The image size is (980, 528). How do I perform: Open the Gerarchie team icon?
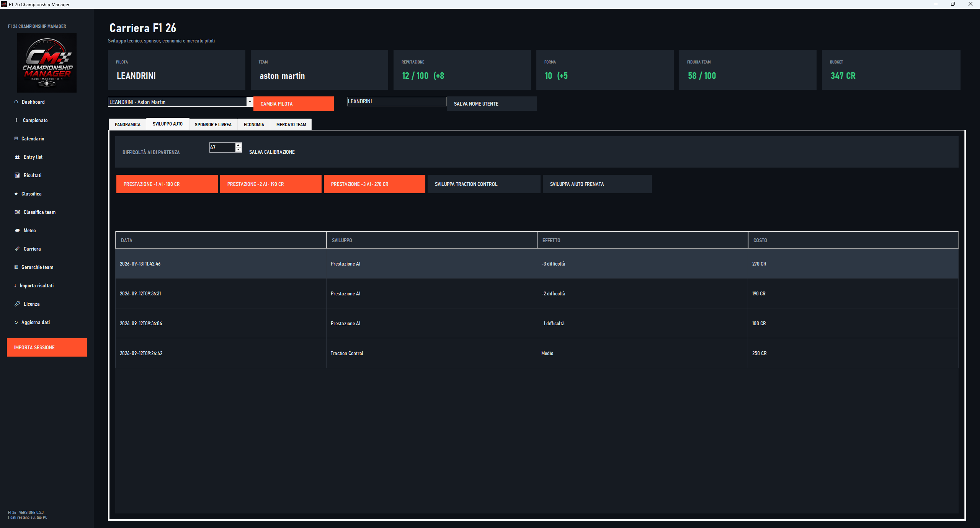coord(16,267)
